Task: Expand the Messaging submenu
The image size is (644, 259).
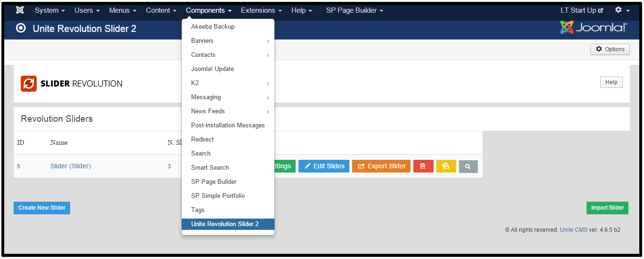Action: [228, 97]
